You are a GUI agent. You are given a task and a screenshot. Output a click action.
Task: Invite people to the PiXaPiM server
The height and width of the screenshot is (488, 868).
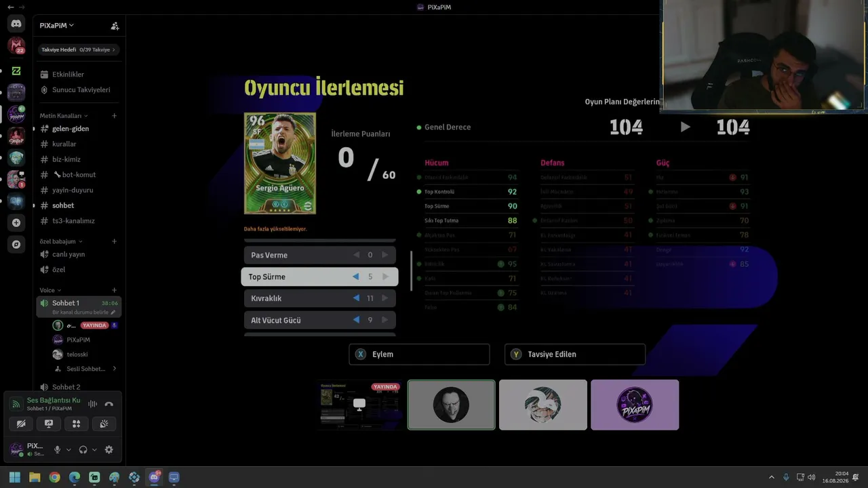pyautogui.click(x=115, y=26)
